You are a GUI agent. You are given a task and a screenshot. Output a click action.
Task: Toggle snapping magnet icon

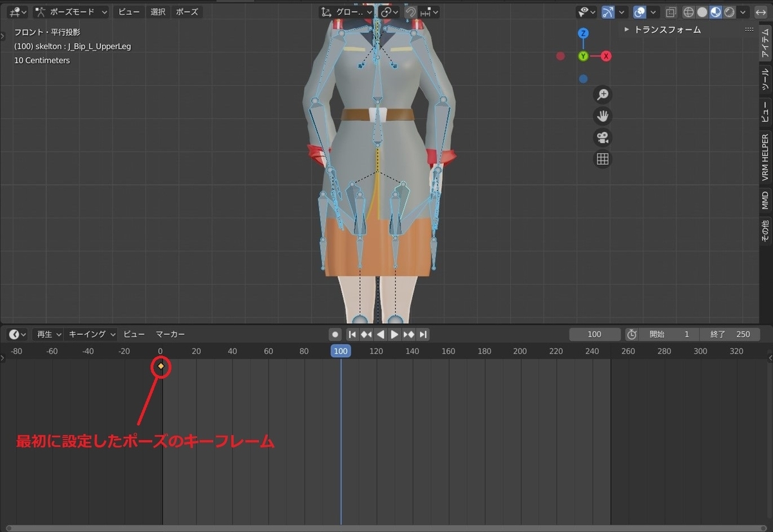pyautogui.click(x=410, y=12)
